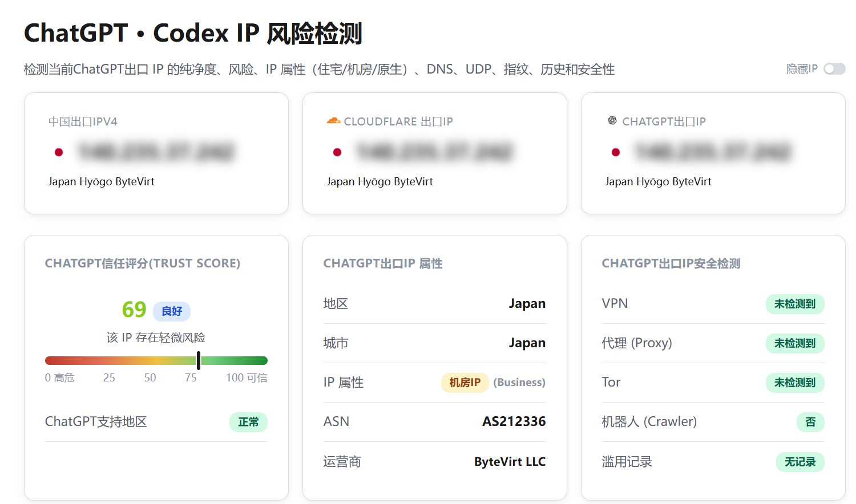Click the 正常 badge for ChatGPT支持地区

click(248, 422)
